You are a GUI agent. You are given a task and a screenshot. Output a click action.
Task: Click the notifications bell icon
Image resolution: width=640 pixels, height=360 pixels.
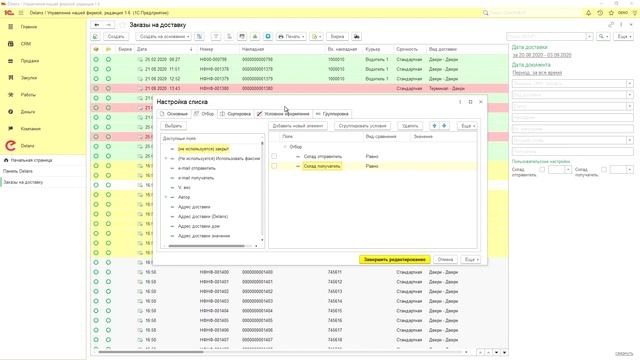click(588, 13)
